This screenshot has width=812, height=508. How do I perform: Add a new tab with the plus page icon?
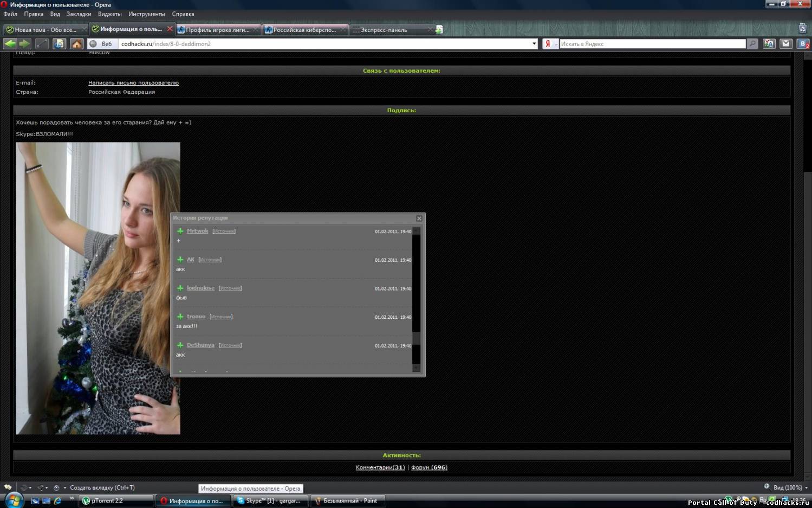point(439,30)
